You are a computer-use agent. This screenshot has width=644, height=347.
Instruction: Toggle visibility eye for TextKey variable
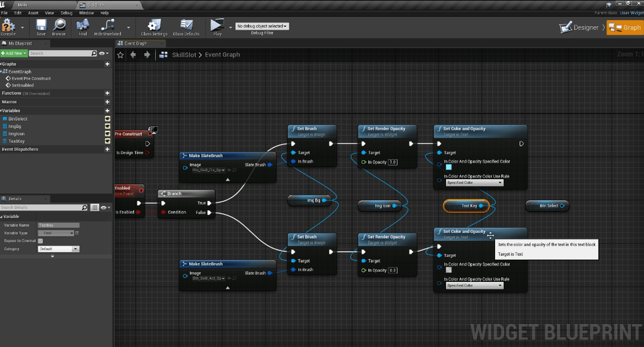(107, 142)
